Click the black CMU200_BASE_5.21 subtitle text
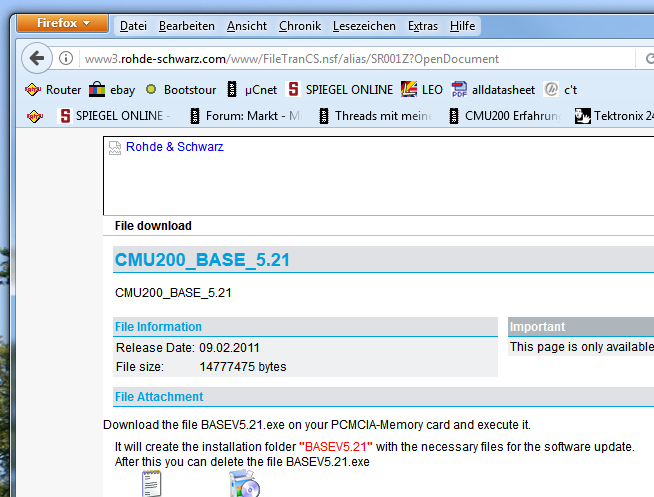The image size is (654, 497). [x=173, y=293]
